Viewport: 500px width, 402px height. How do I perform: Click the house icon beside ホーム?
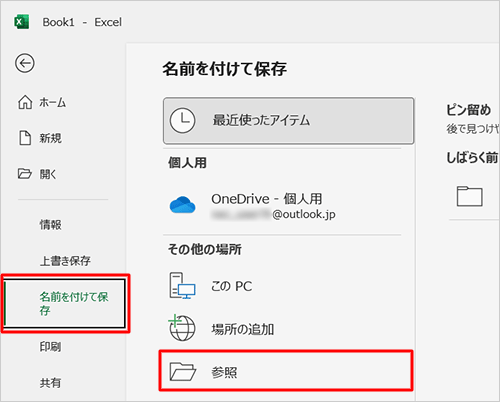coord(25,102)
